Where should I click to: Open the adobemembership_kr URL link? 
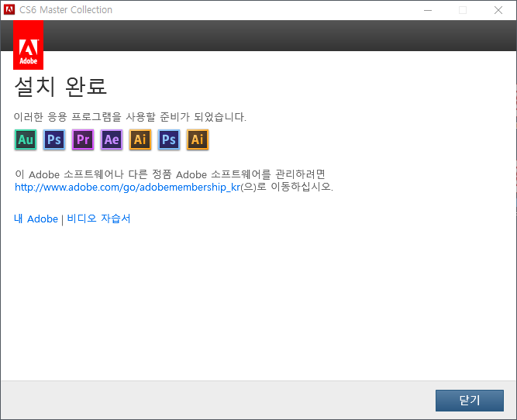coord(128,188)
